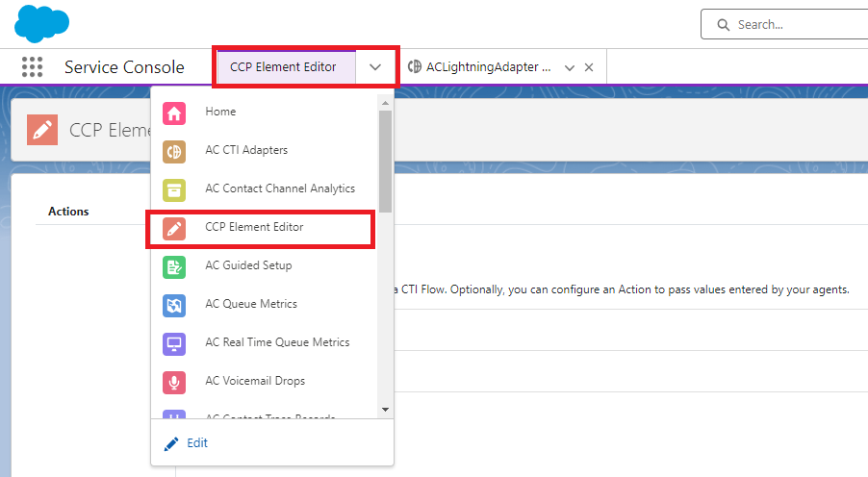The image size is (868, 477).
Task: Close the ACLightningAdapter tab
Action: pos(589,67)
